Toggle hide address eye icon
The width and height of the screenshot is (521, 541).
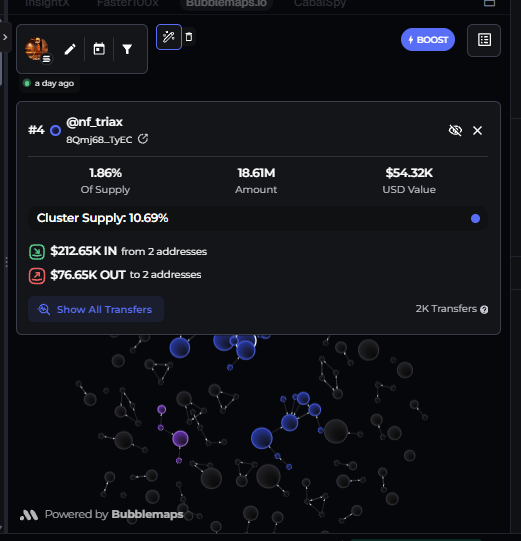455,130
